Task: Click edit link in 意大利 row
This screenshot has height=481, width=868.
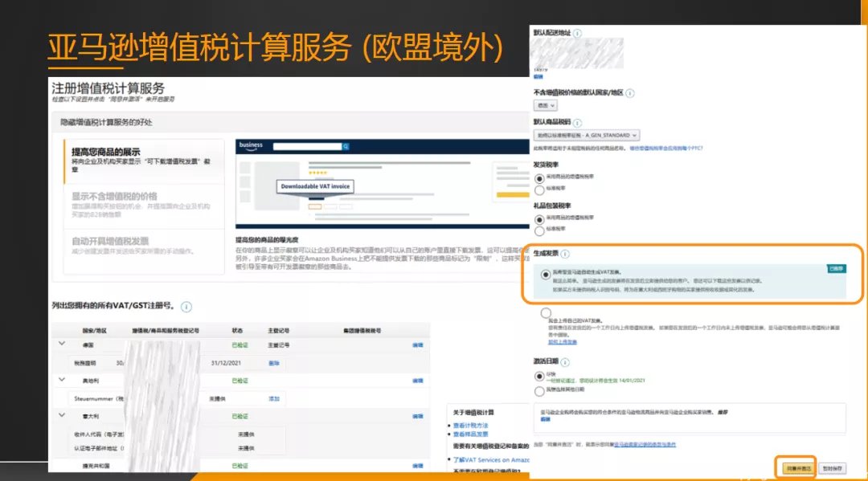Action: click(x=418, y=416)
